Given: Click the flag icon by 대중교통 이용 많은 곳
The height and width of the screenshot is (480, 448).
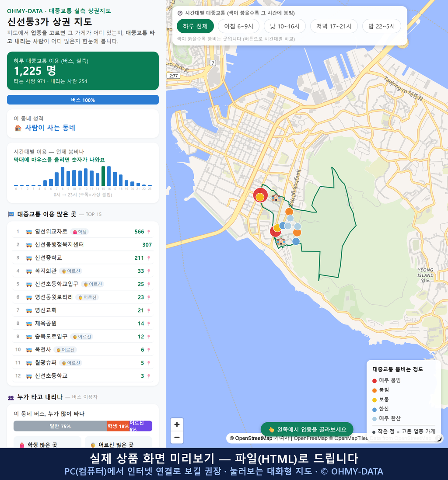Looking at the screenshot, I should (x=11, y=214).
